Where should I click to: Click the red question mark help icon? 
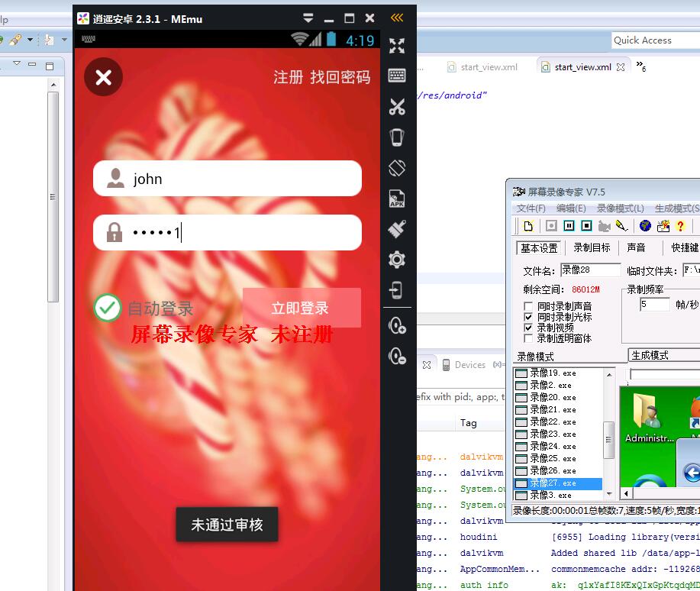[680, 226]
